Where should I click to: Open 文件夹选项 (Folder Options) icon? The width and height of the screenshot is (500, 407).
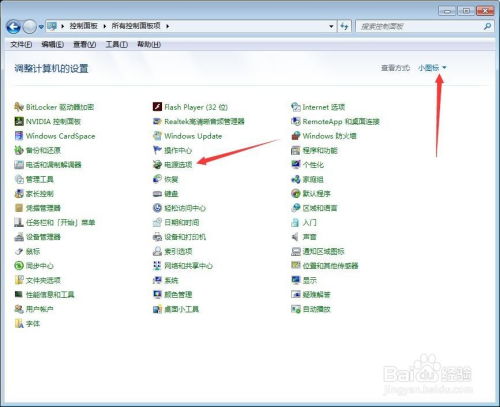19,280
